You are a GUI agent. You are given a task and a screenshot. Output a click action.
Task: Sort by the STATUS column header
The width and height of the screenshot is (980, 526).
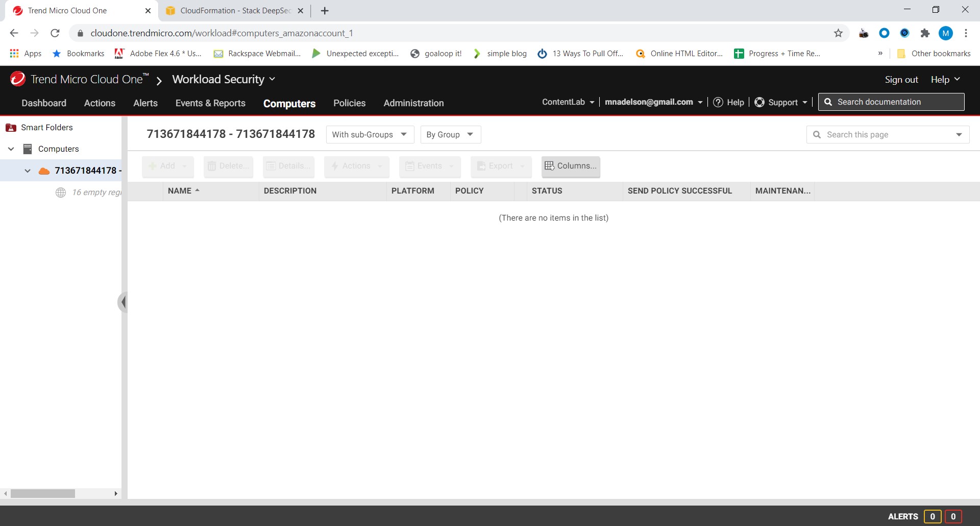coord(574,191)
